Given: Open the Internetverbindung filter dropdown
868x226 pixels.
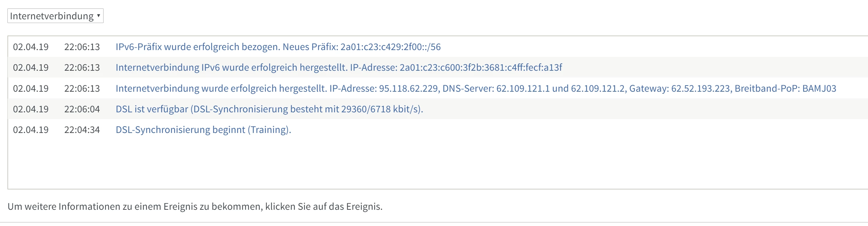Looking at the screenshot, I should (x=55, y=16).
